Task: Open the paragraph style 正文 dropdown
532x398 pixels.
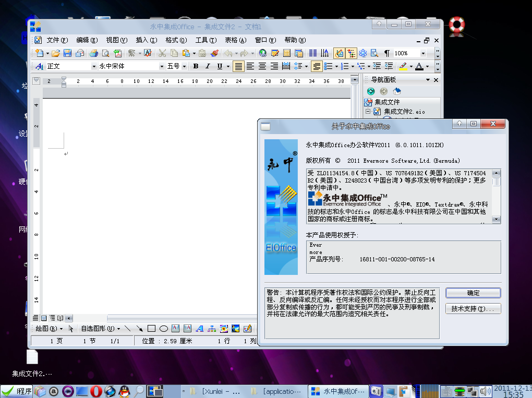Action: point(94,66)
